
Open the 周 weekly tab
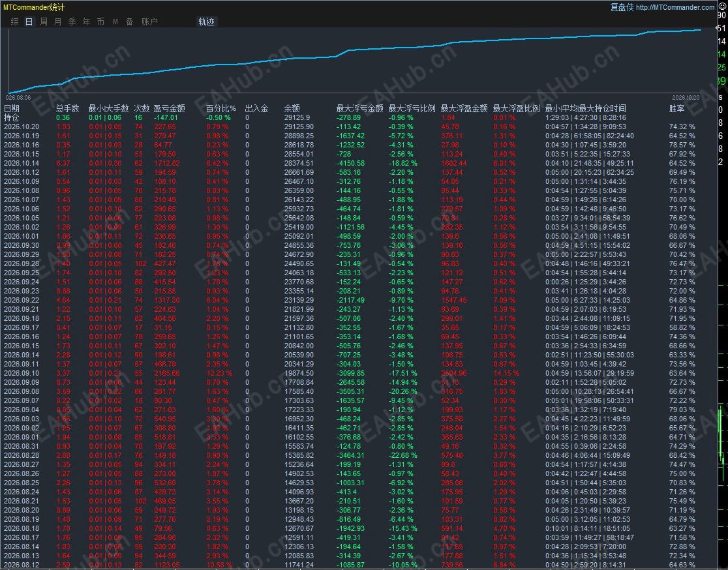click(x=44, y=22)
